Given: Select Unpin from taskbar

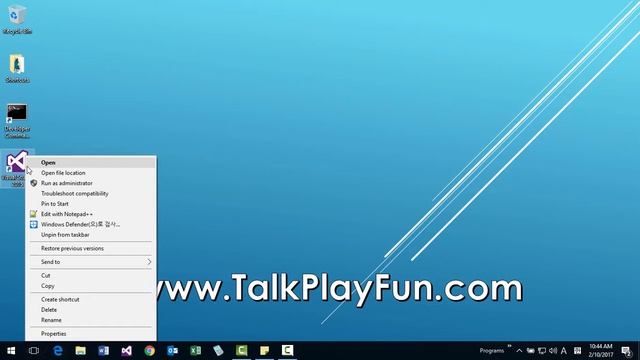Looking at the screenshot, I should click(91, 235).
